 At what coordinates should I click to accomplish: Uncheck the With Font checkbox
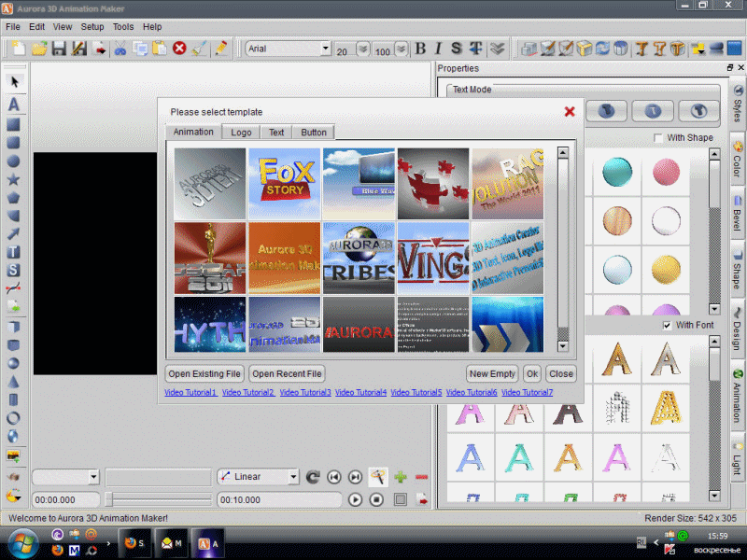pyautogui.click(x=667, y=326)
